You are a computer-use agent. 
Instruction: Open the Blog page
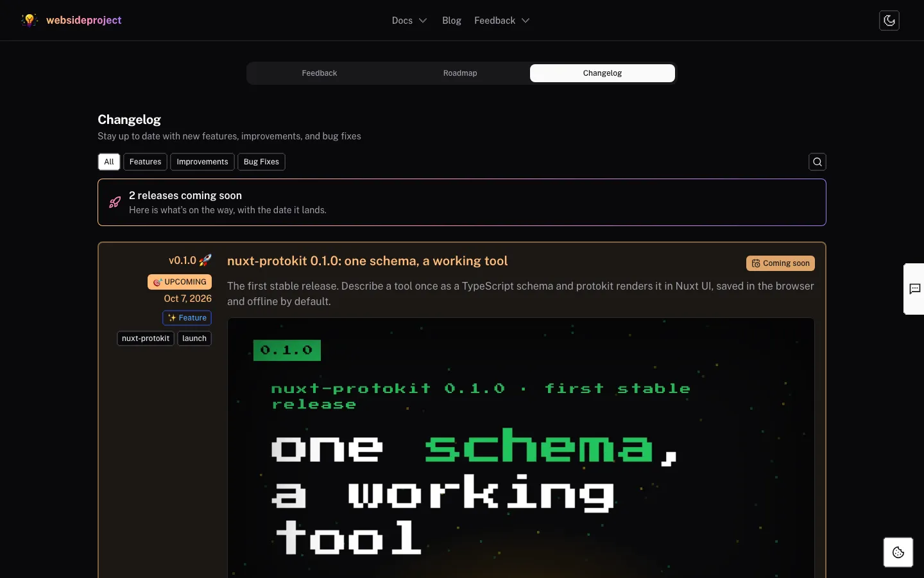tap(452, 21)
